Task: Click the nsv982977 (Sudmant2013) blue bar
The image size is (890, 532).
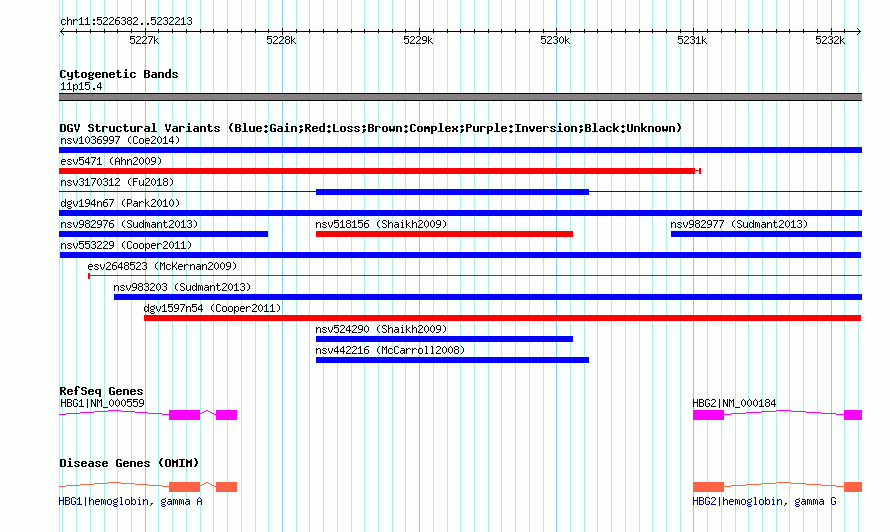Action: [766, 234]
